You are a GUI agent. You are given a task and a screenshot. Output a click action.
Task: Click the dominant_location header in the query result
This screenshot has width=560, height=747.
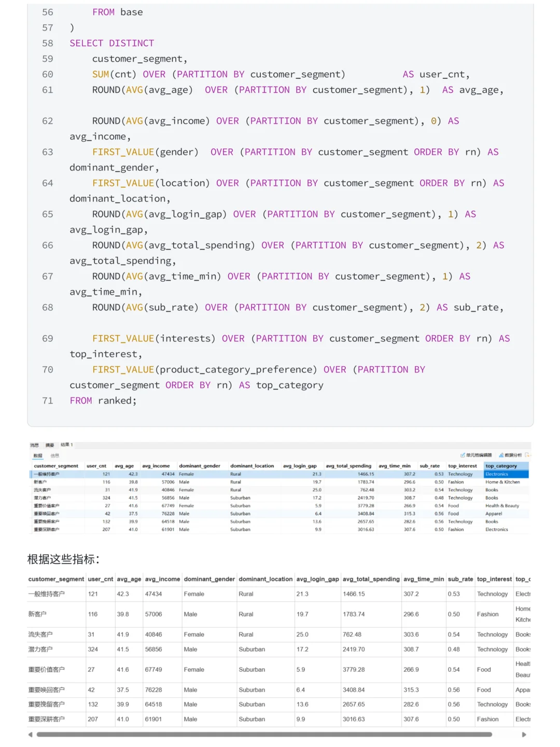252,466
